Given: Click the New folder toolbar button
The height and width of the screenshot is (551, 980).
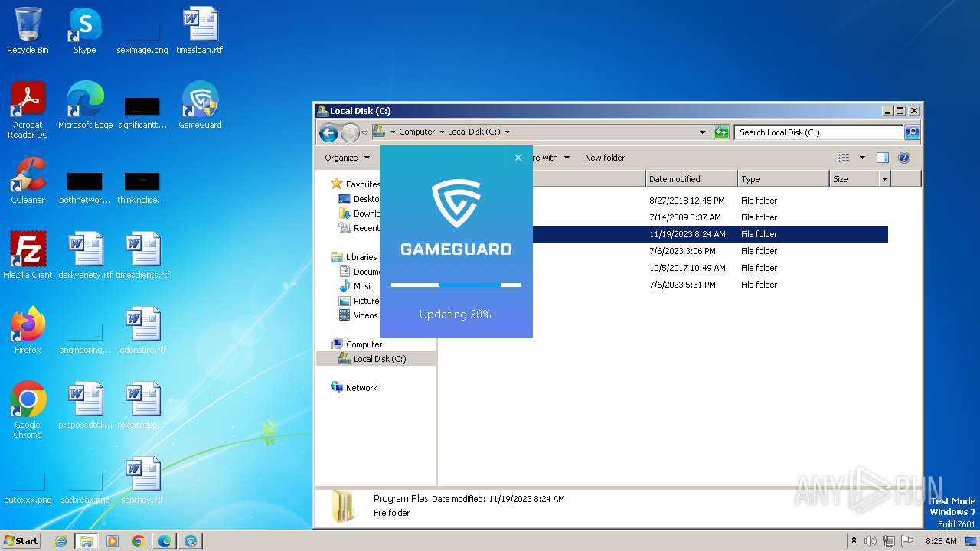Looking at the screenshot, I should click(x=605, y=158).
